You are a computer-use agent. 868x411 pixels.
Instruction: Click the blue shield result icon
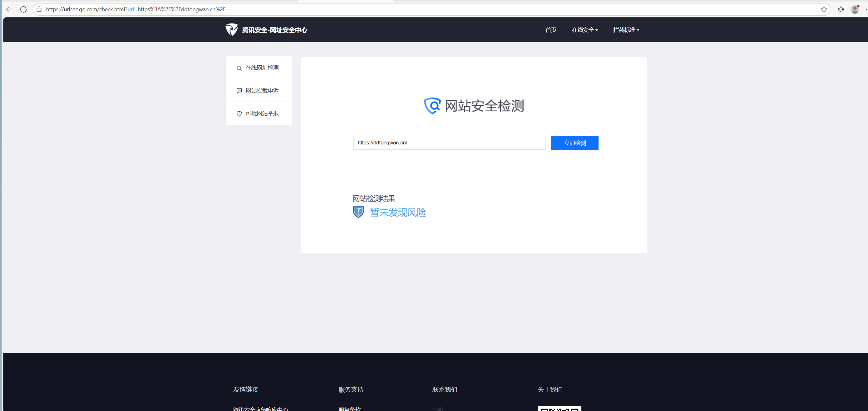[358, 212]
